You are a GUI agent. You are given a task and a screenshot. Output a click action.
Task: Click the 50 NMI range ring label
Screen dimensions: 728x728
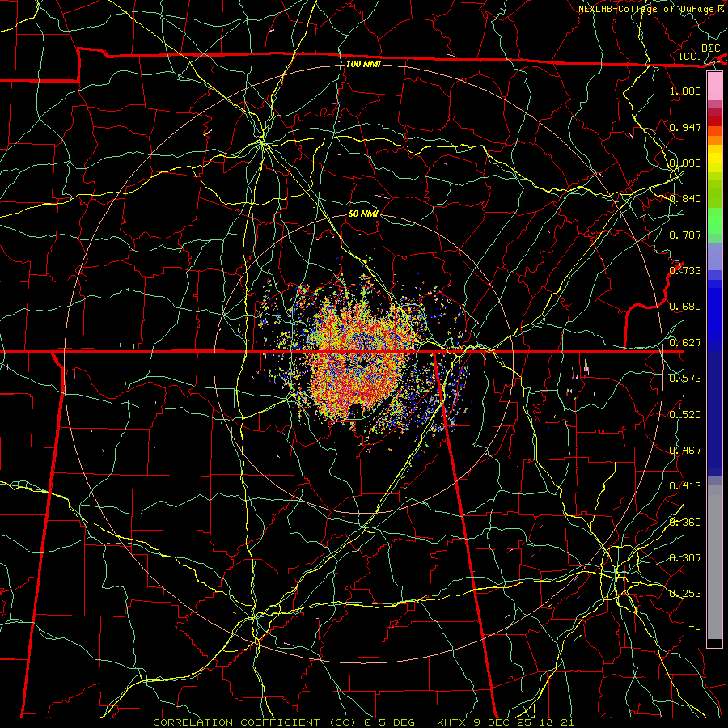pyautogui.click(x=363, y=214)
